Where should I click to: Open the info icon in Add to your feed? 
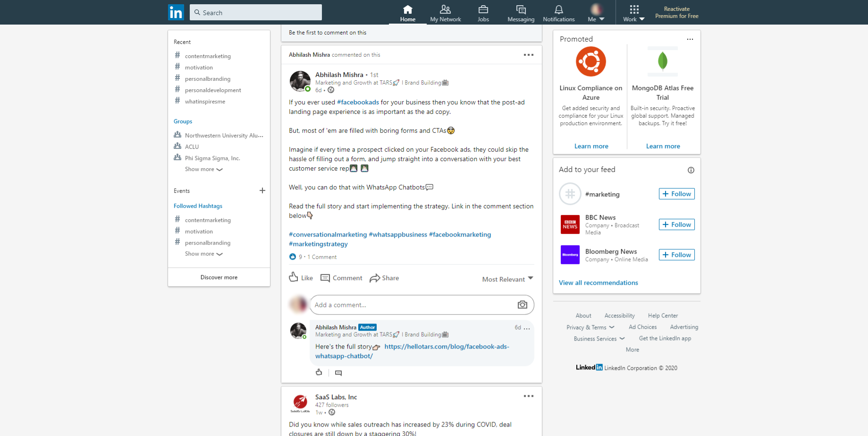(691, 170)
